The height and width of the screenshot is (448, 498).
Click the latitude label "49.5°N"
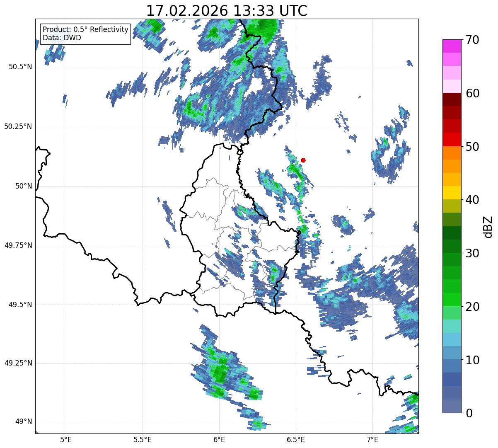tap(20, 305)
